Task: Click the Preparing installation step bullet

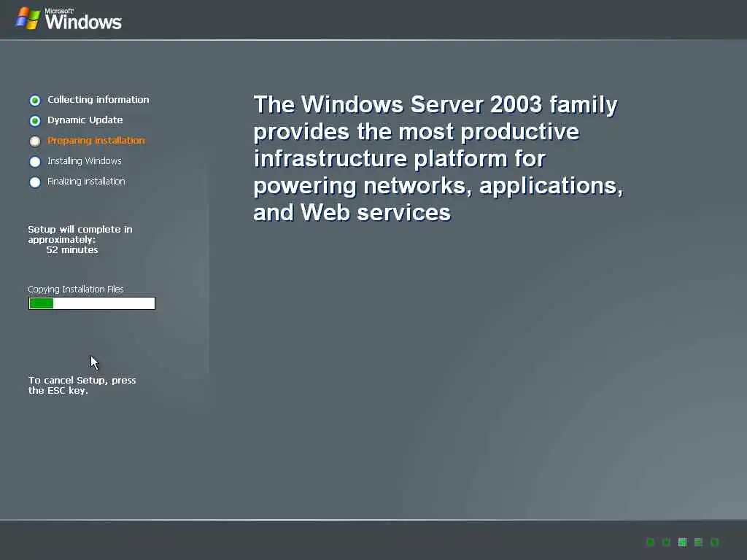Action: pos(35,141)
